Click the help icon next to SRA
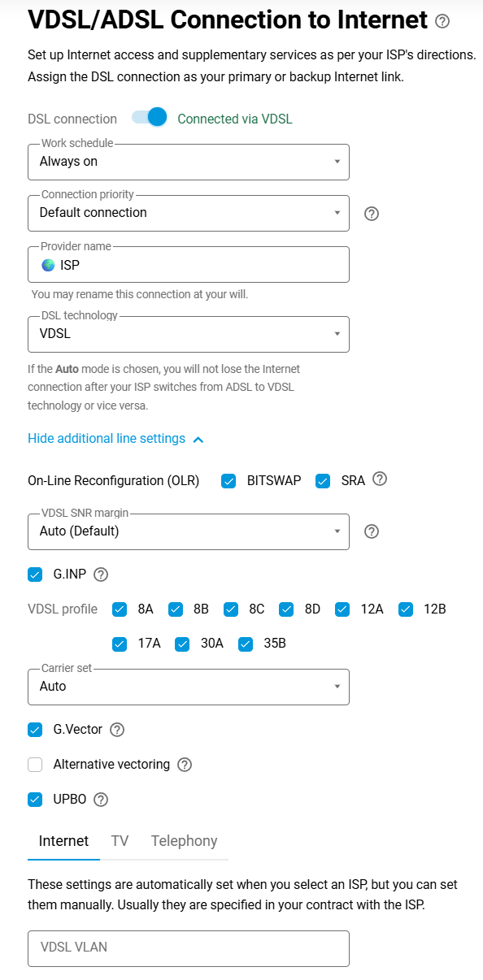The height and width of the screenshot is (980, 483). click(380, 480)
